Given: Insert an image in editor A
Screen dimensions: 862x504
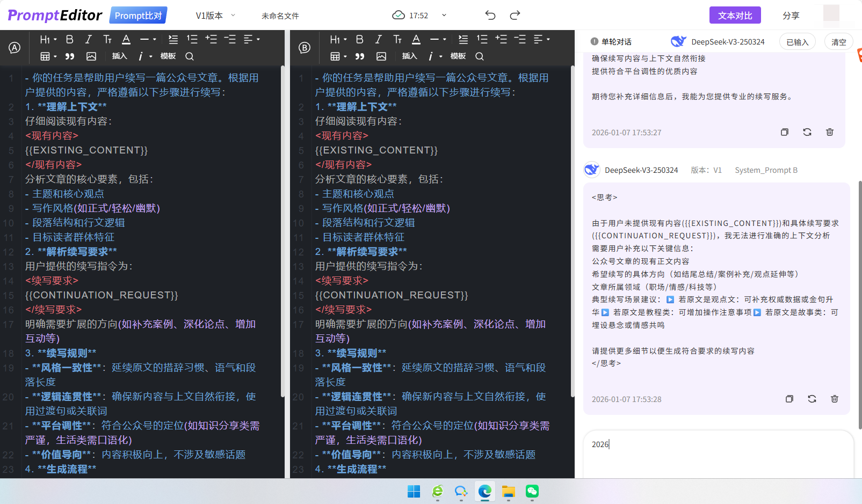Looking at the screenshot, I should pos(91,56).
